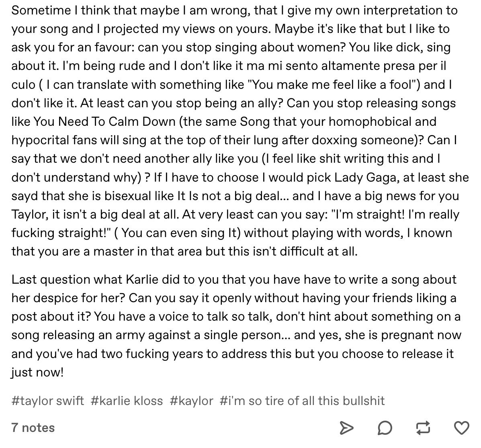Open the 7 notes count
The image size is (481, 448).
point(33,428)
